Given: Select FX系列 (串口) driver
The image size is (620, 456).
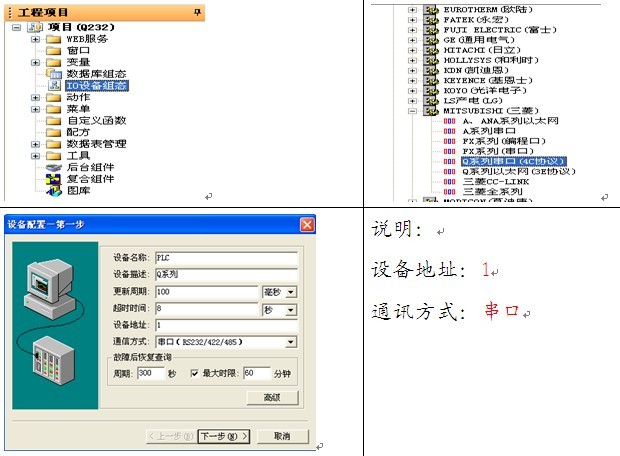Looking at the screenshot, I should tap(498, 151).
